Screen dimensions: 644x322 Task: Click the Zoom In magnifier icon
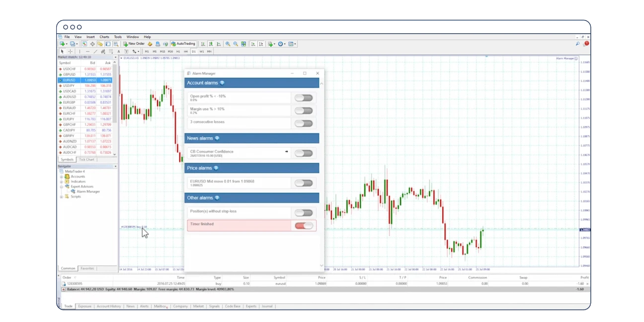click(228, 44)
